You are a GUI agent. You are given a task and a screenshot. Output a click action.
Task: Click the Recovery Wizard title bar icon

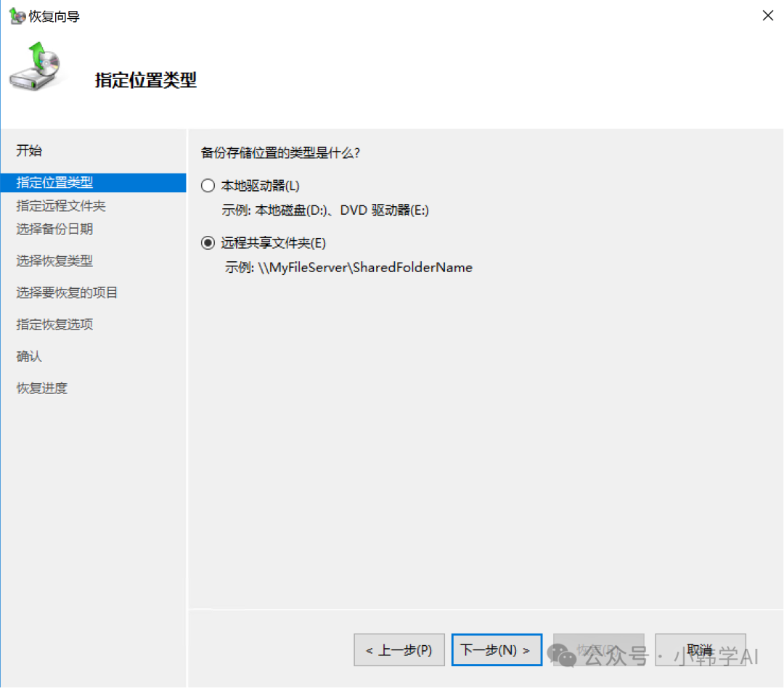[16, 15]
